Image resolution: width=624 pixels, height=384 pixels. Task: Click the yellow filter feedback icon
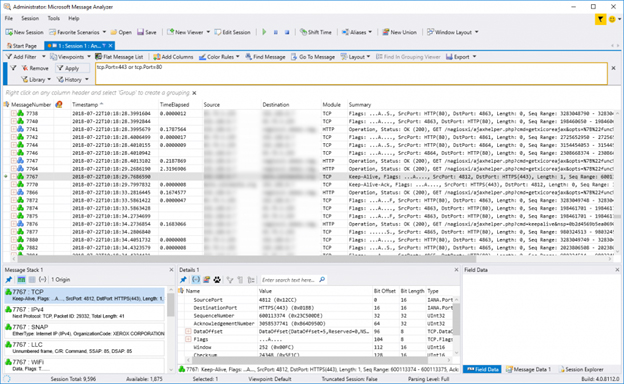[x=600, y=19]
